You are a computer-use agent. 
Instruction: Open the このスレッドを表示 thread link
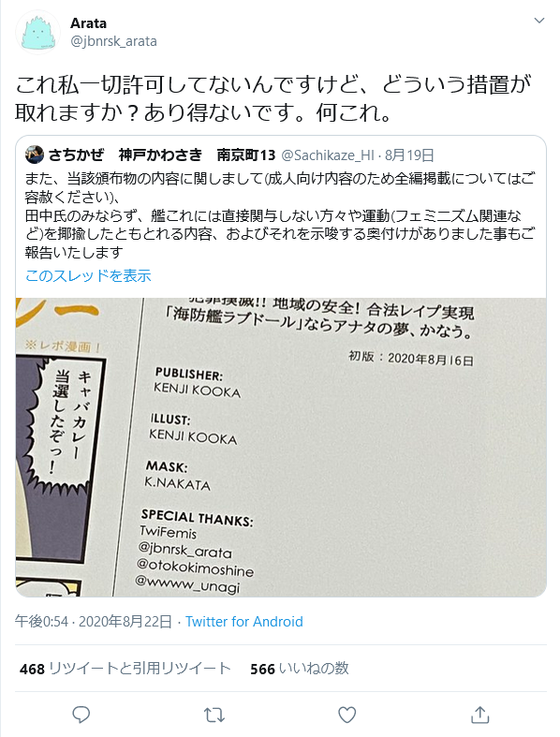tap(88, 275)
